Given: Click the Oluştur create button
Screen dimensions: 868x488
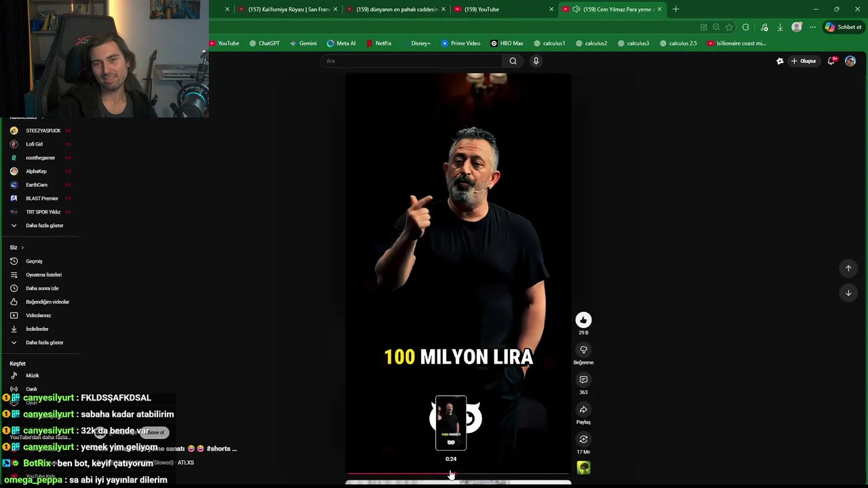Looking at the screenshot, I should 804,61.
